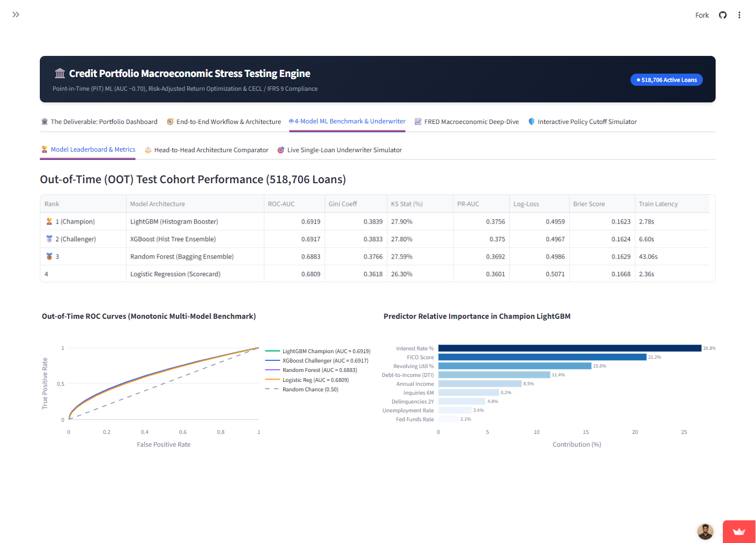Viewport: 756px width, 543px height.
Task: Open Interactive Policy Cutoff Simulator tab
Action: pyautogui.click(x=582, y=122)
